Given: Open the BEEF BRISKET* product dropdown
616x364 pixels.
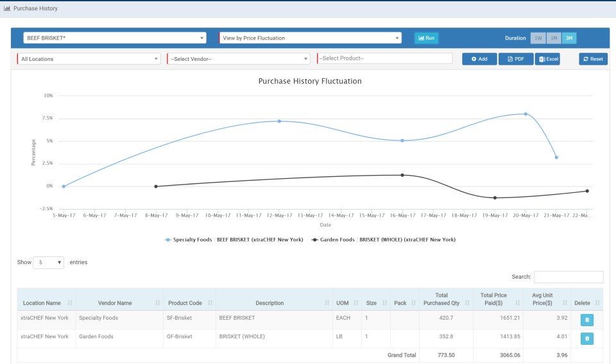Looking at the screenshot, I should click(115, 38).
